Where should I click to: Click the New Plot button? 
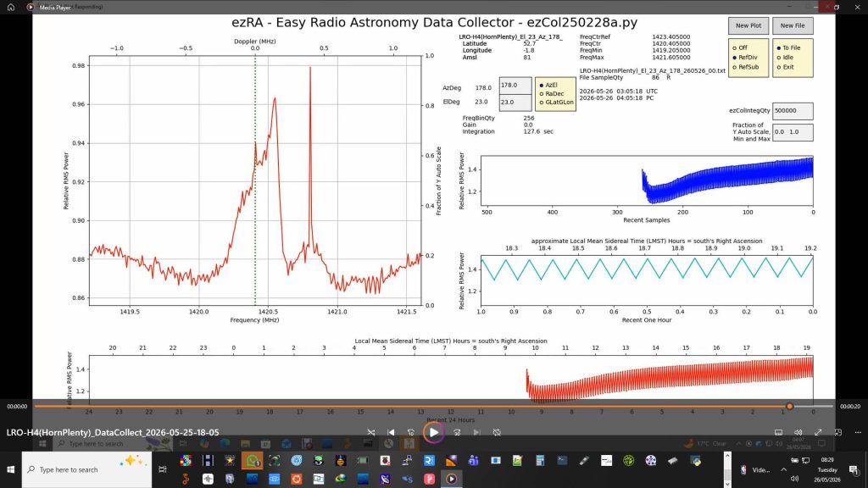pos(748,25)
